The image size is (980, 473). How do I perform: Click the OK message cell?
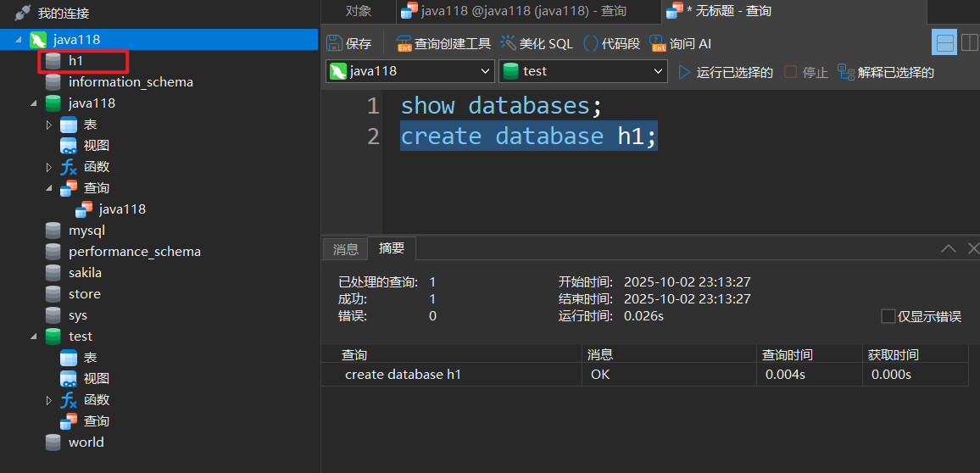point(670,375)
